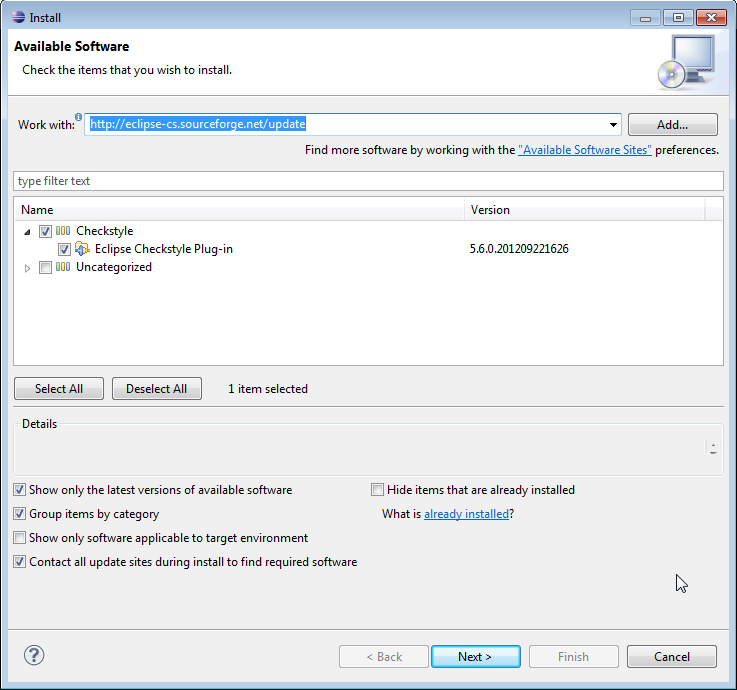Screen dimensions: 737x690
Task: Click the help question mark icon
Action: click(34, 656)
